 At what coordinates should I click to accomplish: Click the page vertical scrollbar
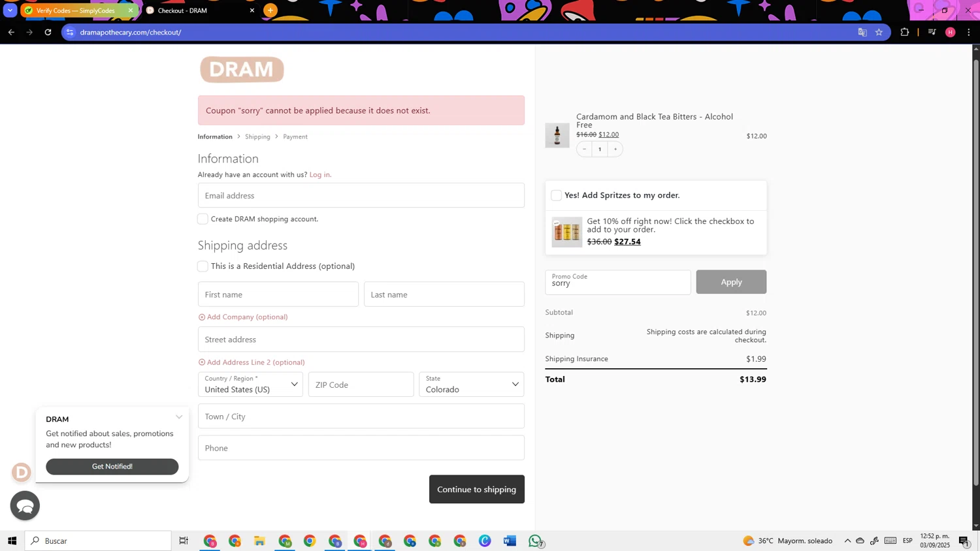976,272
